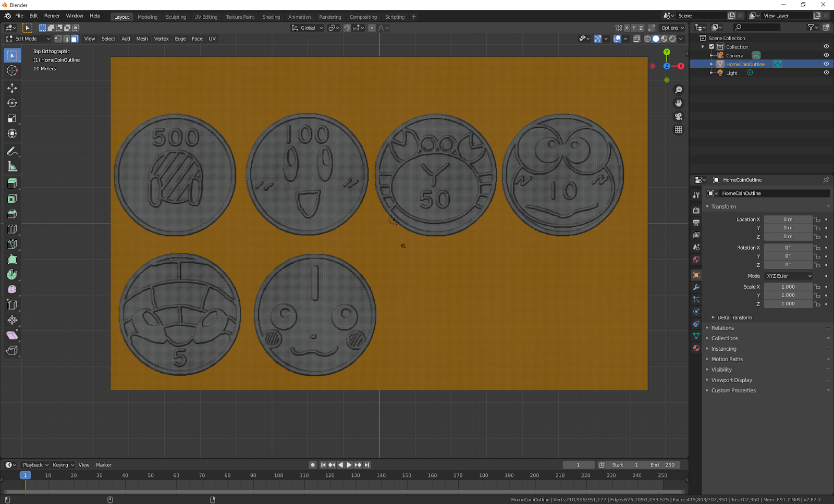Switch to material preview shading
Viewport: 834px width, 504px height.
pyautogui.click(x=664, y=39)
